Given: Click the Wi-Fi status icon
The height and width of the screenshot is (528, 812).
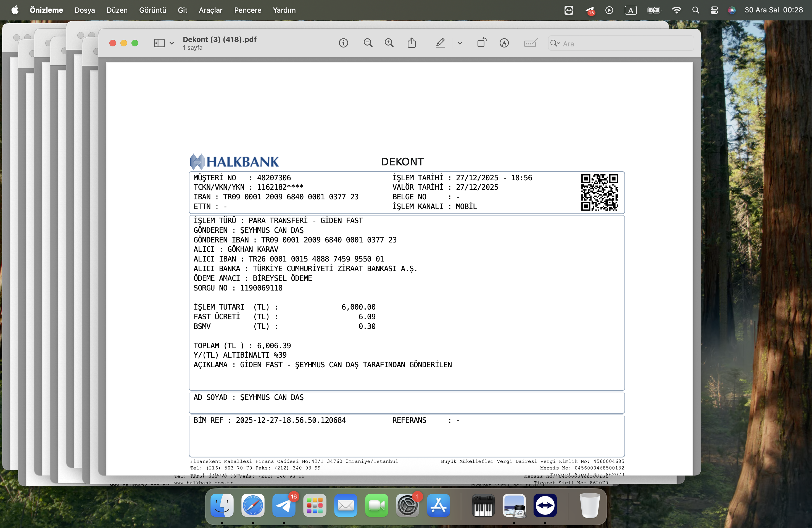Looking at the screenshot, I should [676, 10].
